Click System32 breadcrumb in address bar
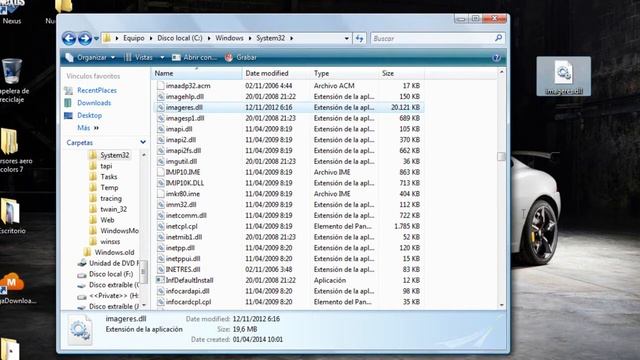Screen dimensions: 640x360 point(271,38)
